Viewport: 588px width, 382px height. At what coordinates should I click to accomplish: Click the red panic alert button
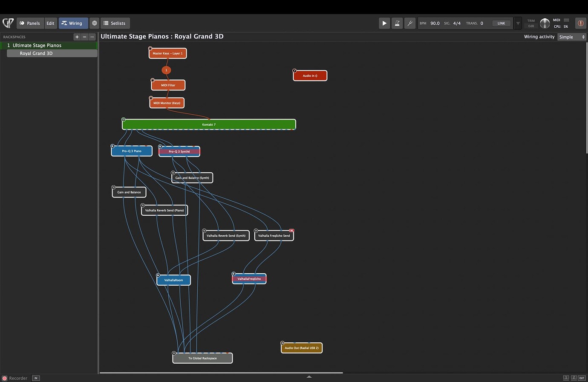click(580, 23)
